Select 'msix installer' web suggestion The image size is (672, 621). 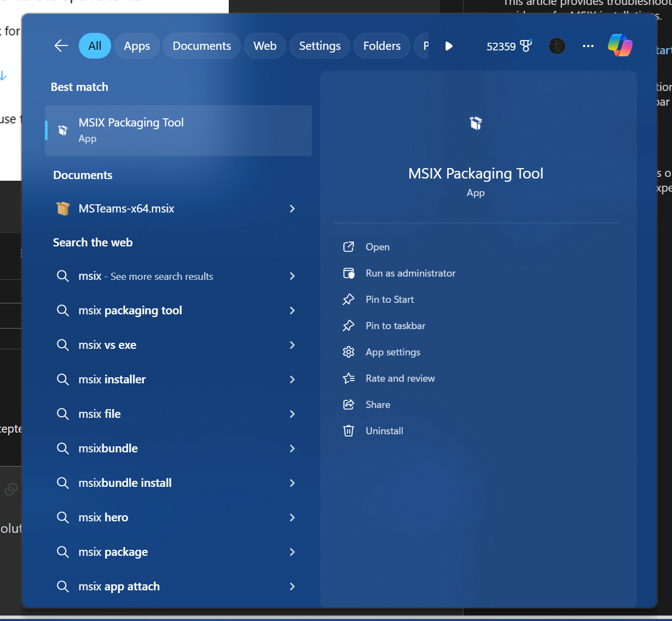[x=178, y=380]
